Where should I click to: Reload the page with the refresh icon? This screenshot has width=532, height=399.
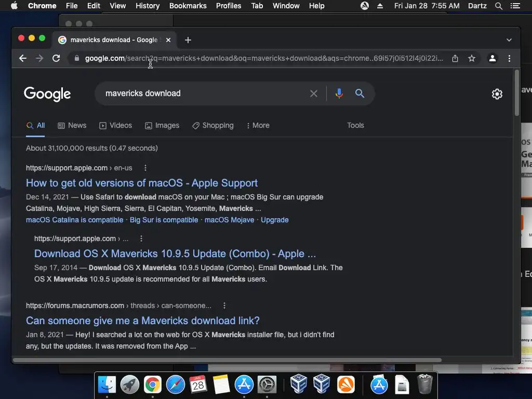[x=56, y=58]
